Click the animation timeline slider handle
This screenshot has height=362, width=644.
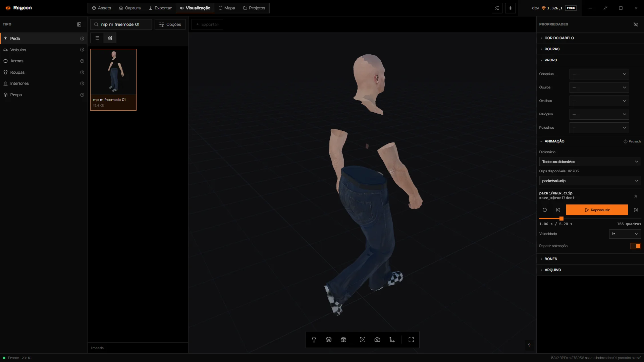561,219
